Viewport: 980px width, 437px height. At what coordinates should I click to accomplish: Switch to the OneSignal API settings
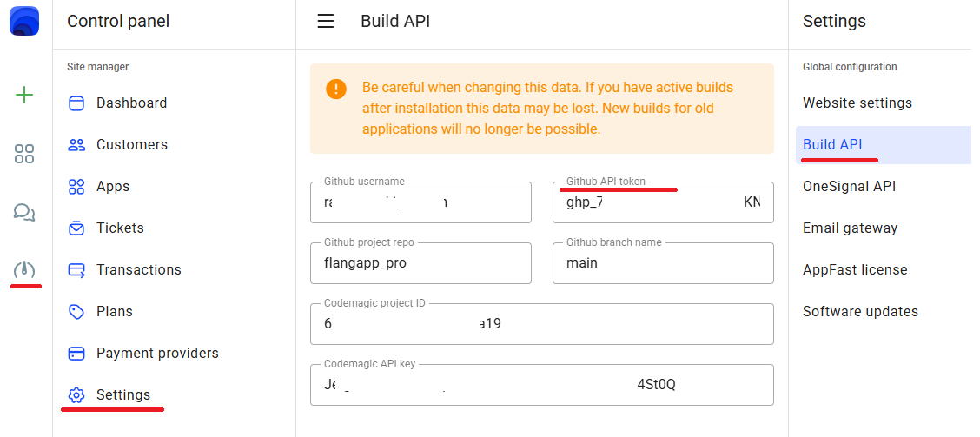click(x=849, y=187)
